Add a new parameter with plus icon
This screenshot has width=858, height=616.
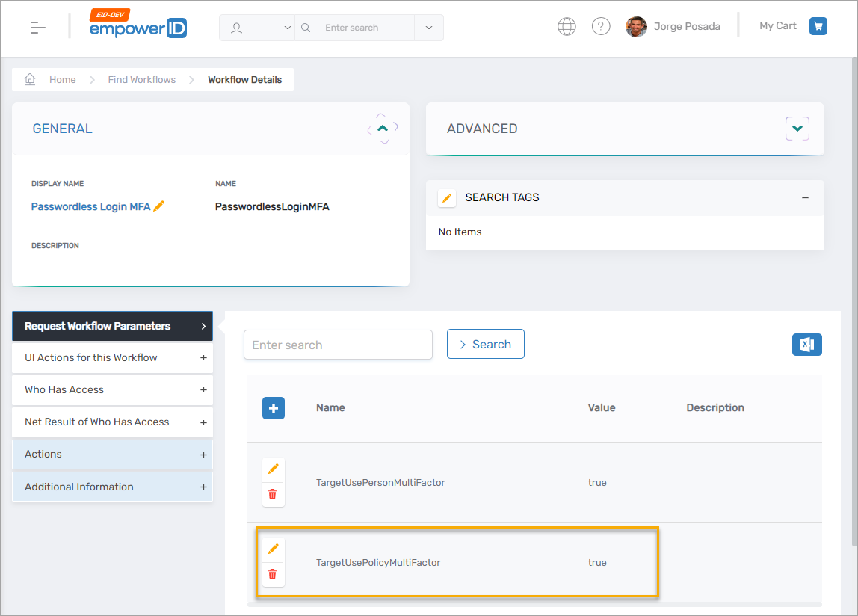click(x=274, y=408)
